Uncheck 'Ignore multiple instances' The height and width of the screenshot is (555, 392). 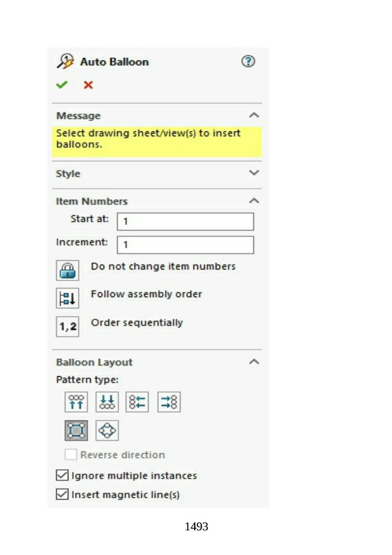click(x=62, y=475)
